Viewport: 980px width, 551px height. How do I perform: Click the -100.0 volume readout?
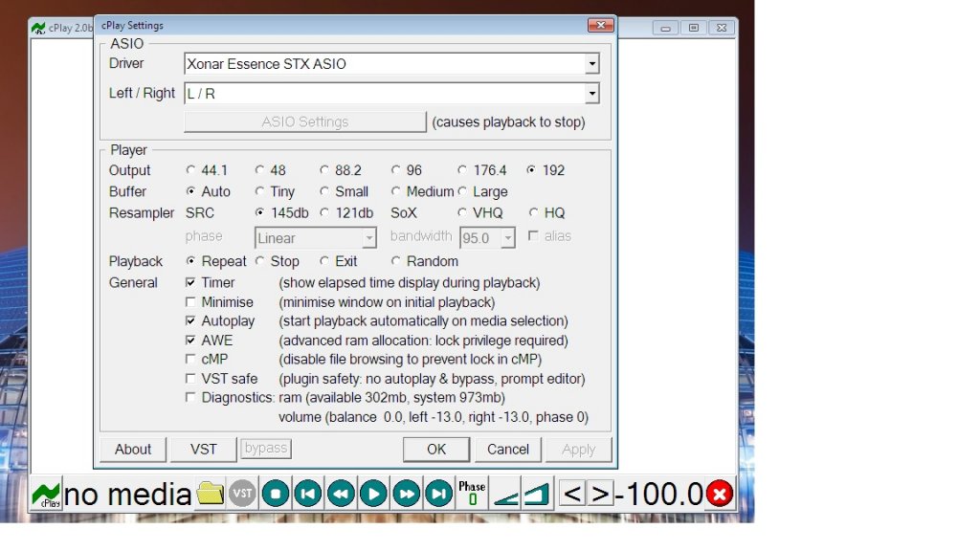[x=658, y=495]
